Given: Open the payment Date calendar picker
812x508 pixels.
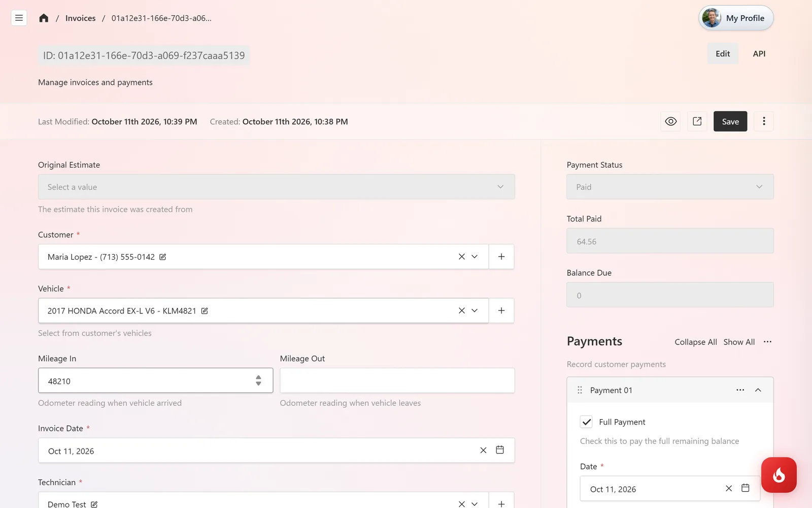Looking at the screenshot, I should (746, 488).
